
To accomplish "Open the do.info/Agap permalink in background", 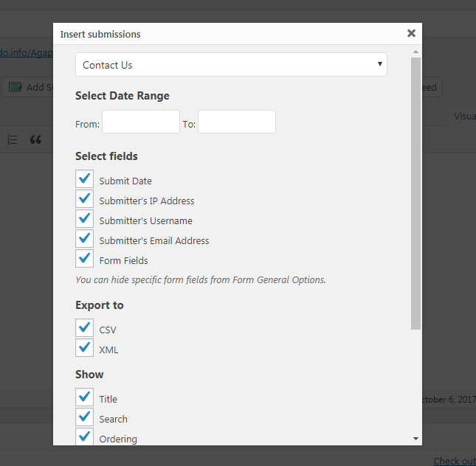I will pyautogui.click(x=27, y=53).
